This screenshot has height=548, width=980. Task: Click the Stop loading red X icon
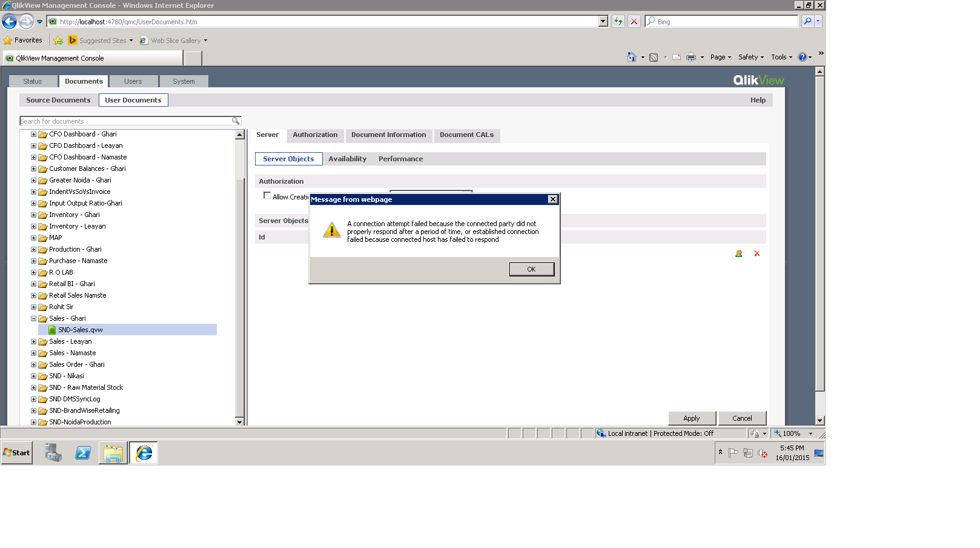click(x=634, y=21)
